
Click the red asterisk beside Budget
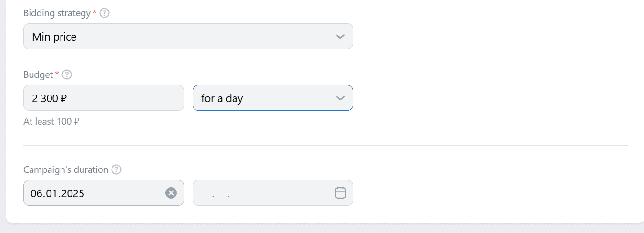(x=57, y=74)
